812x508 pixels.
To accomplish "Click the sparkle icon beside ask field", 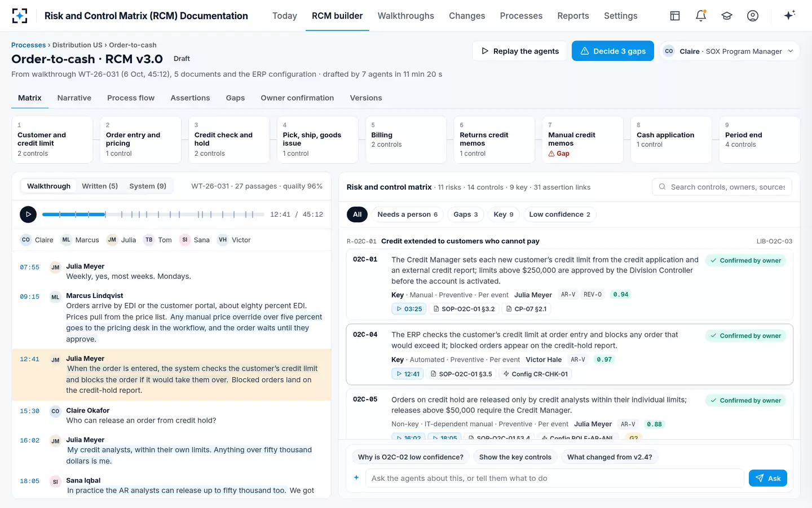I will (x=356, y=478).
